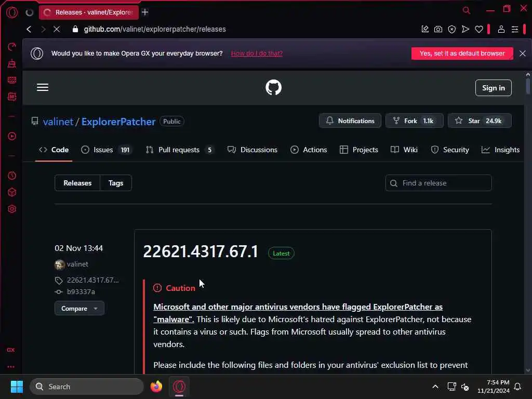Click the snapshot camera icon in the address bar
Viewport: 532px width, 399px height.
(438, 29)
